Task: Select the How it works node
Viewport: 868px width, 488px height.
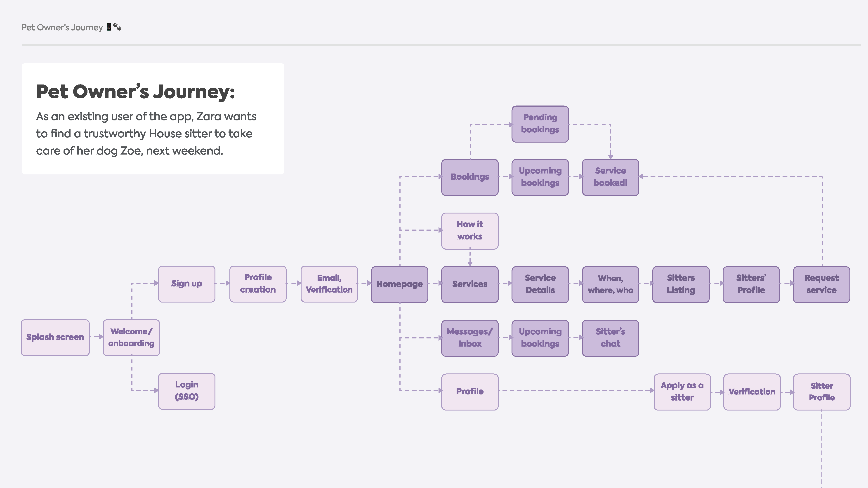Action: pos(470,231)
